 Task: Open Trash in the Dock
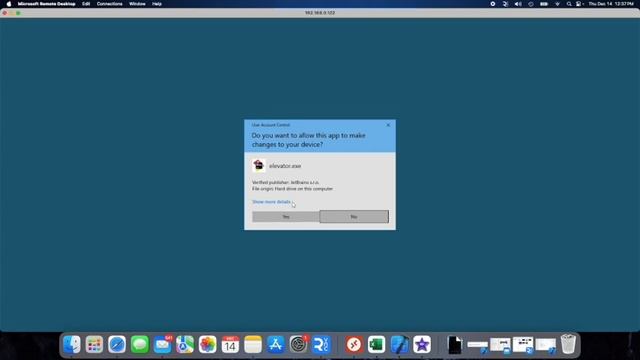click(x=568, y=344)
